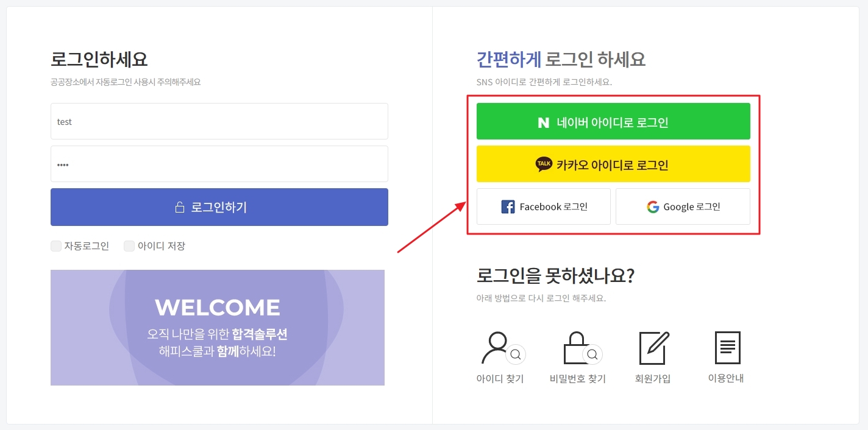This screenshot has width=868, height=430.
Task: Open 이용안내 document icon
Action: [727, 348]
